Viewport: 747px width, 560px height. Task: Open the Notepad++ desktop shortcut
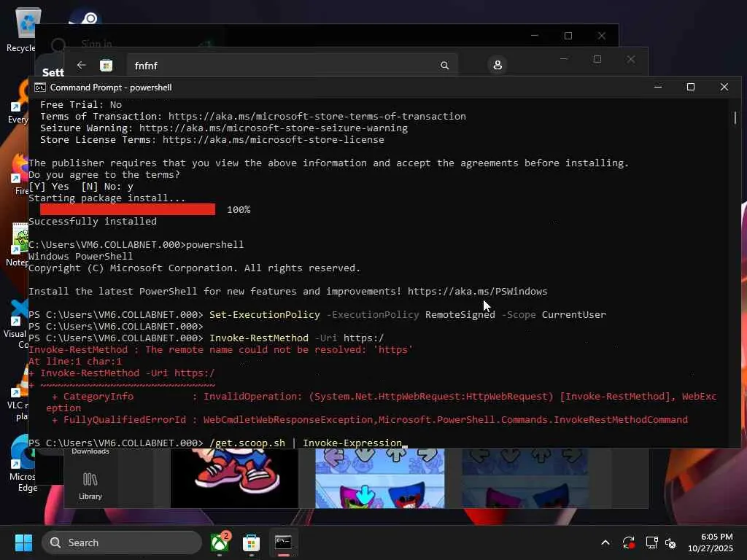18,245
